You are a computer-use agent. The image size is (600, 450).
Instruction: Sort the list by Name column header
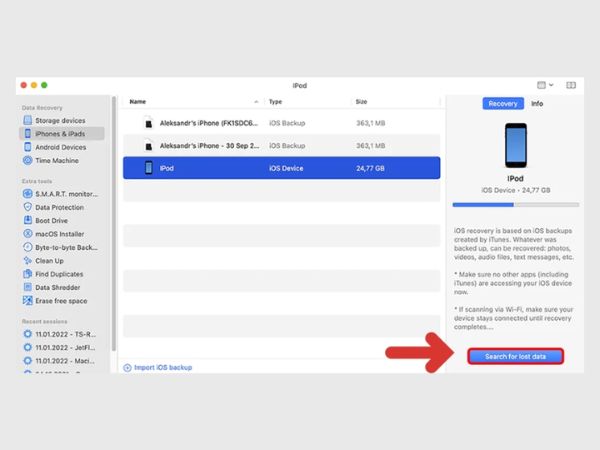138,102
